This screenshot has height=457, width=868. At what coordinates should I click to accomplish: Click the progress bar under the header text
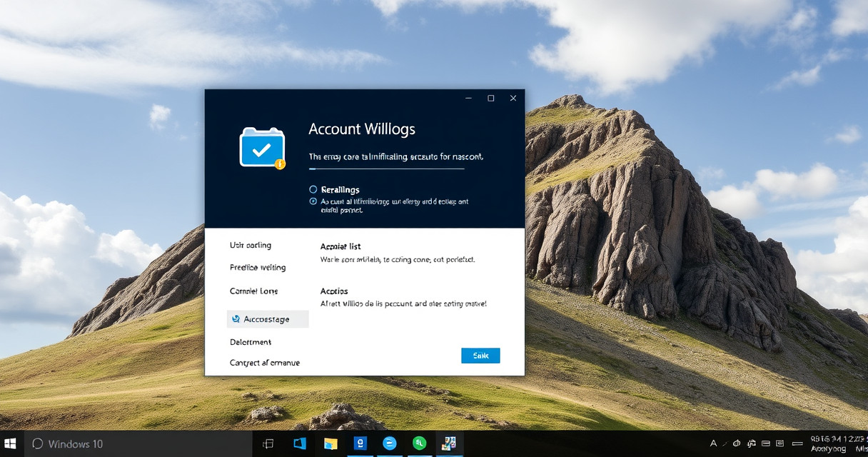pyautogui.click(x=386, y=169)
